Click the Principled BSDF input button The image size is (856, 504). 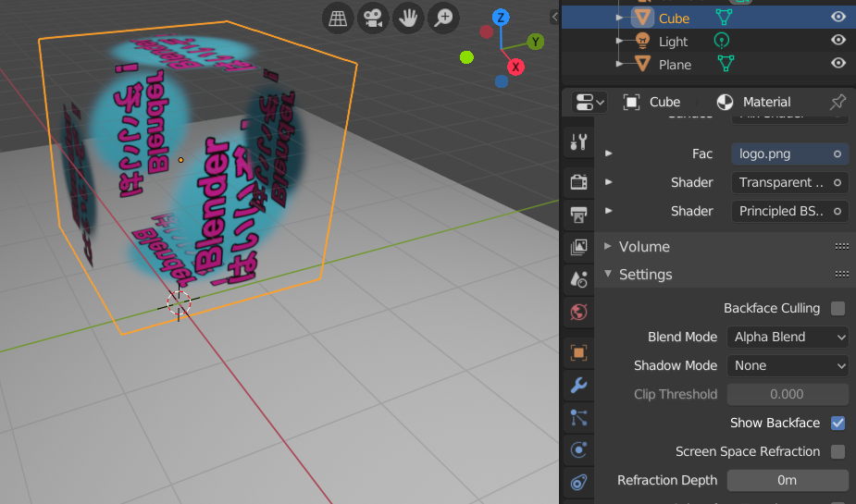(790, 211)
